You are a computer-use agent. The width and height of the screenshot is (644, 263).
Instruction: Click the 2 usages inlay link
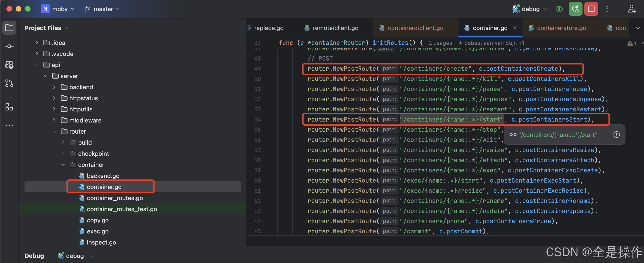click(440, 43)
